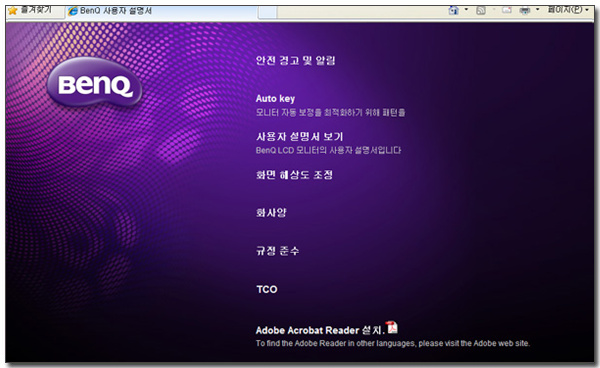Screen dimensions: 600x368
Task: Click the RSS feeds icon
Action: click(481, 10)
